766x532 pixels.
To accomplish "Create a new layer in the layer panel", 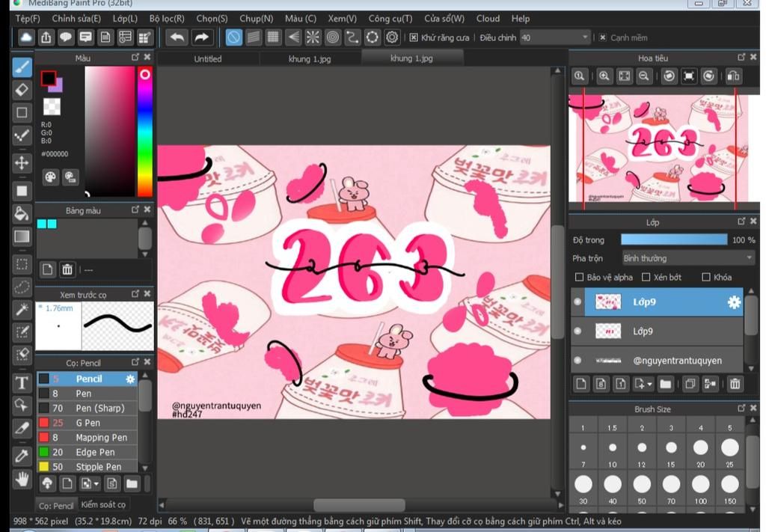I will 580,384.
